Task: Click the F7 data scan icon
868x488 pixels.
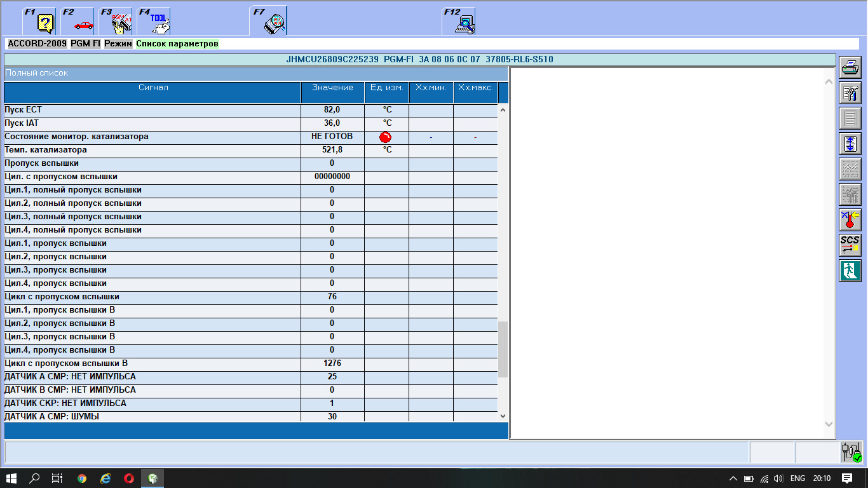Action: tap(269, 22)
